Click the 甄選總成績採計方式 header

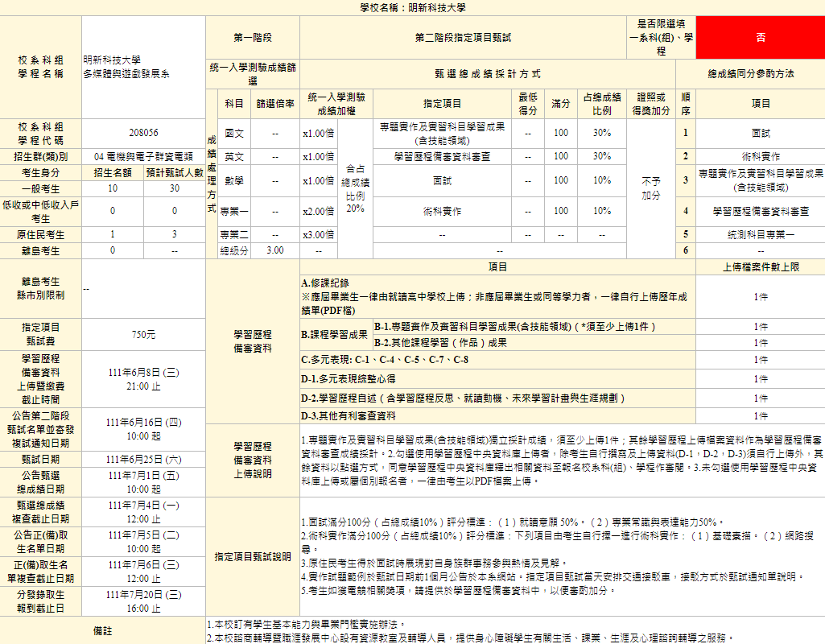pos(488,74)
